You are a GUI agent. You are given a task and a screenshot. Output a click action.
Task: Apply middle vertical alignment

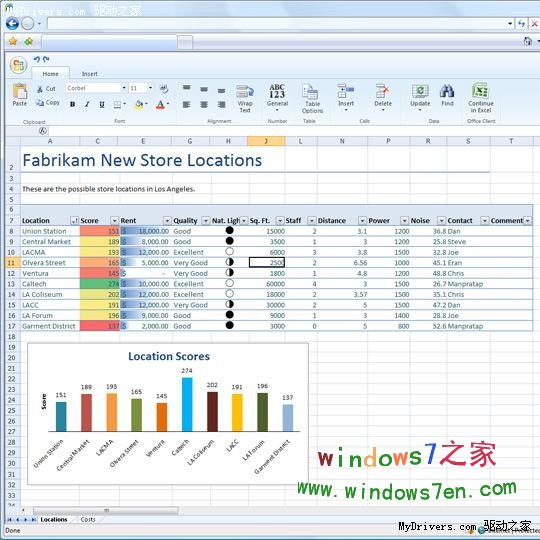(x=204, y=90)
